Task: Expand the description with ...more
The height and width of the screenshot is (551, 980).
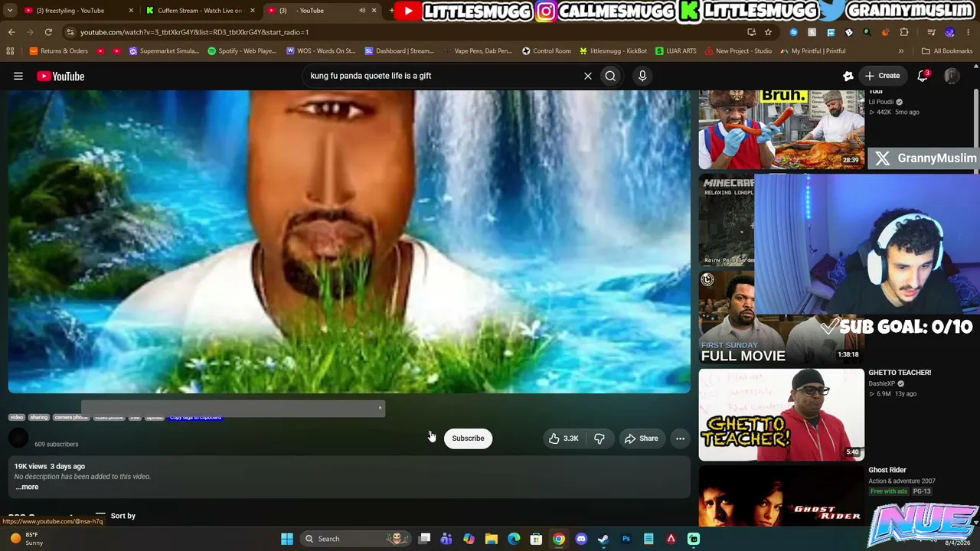Action: [27, 487]
